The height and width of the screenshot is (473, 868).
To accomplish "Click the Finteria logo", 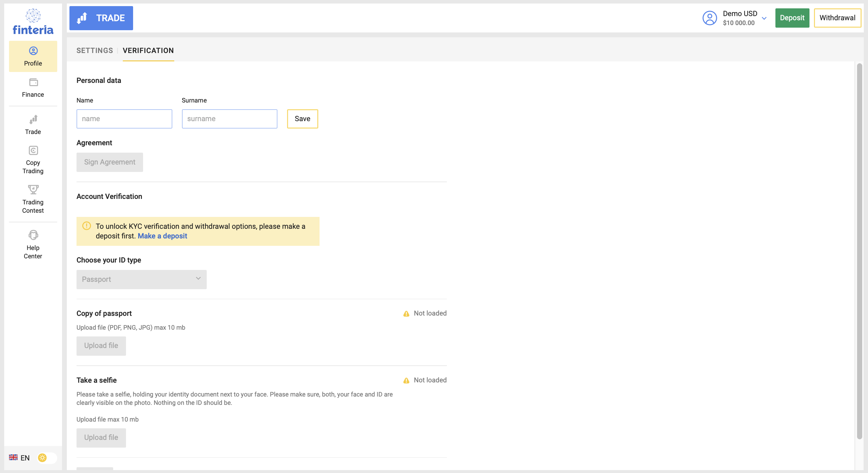I will click(33, 22).
